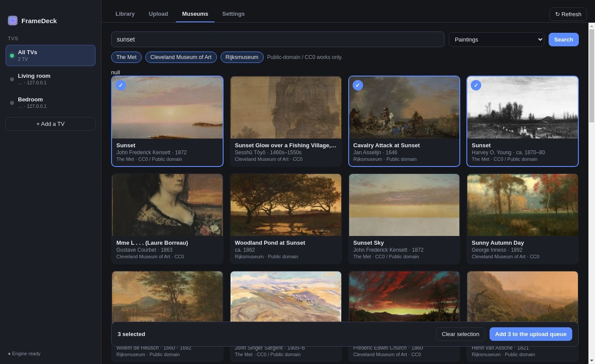Select the John Singer Sargent painting thumbnail
This screenshot has height=364, width=595.
point(286,297)
